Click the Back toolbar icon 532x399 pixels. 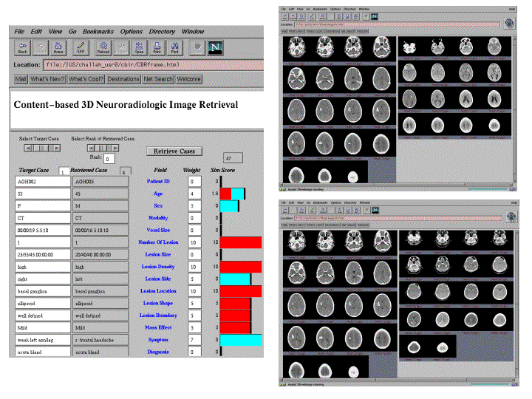[22, 49]
